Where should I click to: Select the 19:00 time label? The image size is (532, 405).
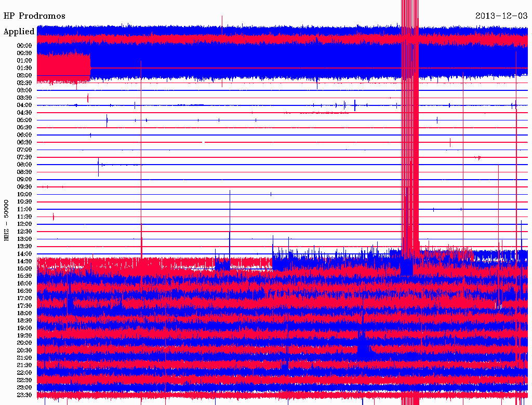pos(24,328)
